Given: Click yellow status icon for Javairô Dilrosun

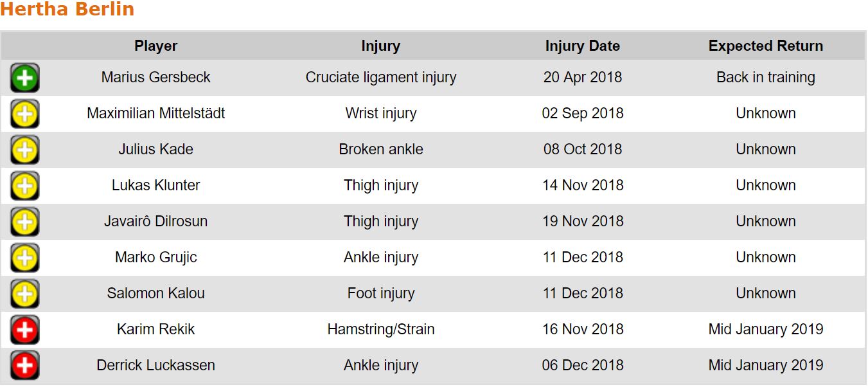Looking at the screenshot, I should pos(24,222).
